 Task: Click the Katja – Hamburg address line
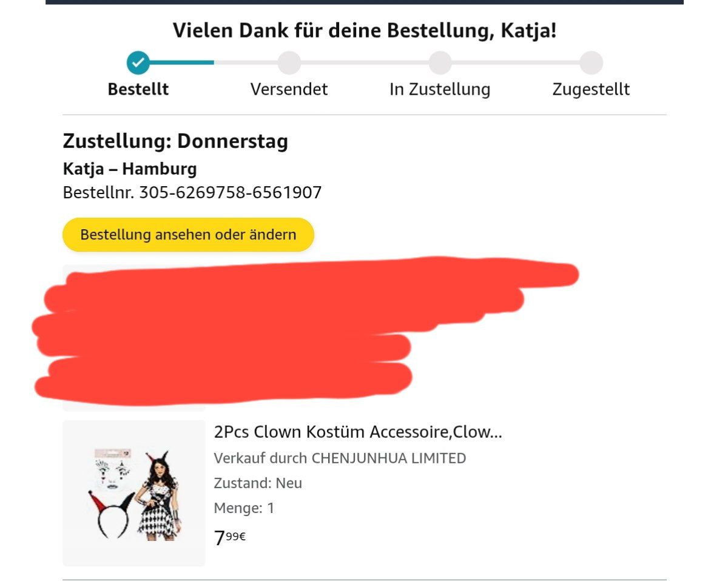(x=130, y=169)
